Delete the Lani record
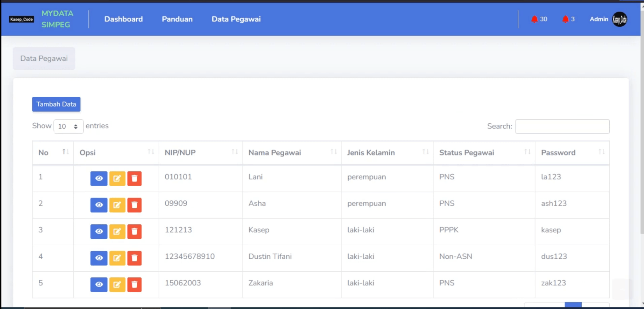 (134, 178)
